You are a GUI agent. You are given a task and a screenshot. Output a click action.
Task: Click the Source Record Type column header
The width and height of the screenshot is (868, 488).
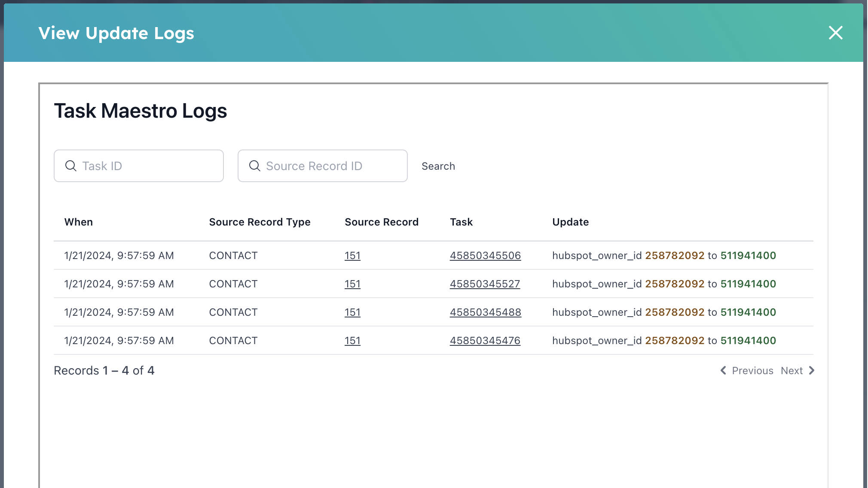coord(260,222)
